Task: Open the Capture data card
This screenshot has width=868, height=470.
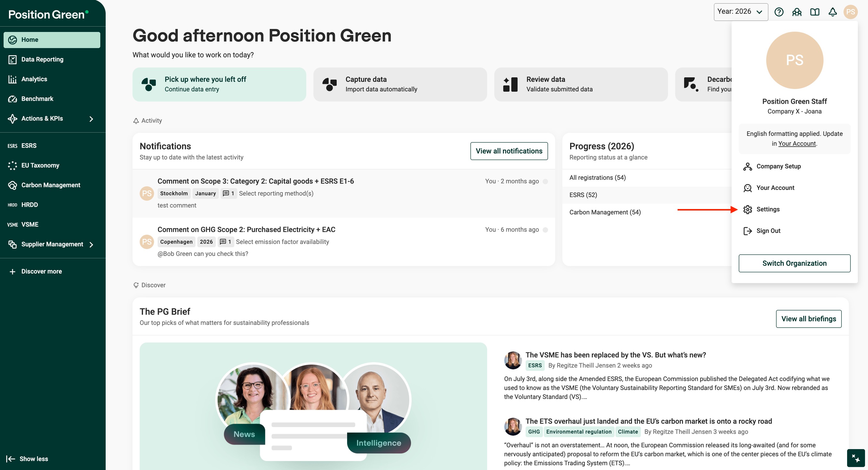Action: 400,84
